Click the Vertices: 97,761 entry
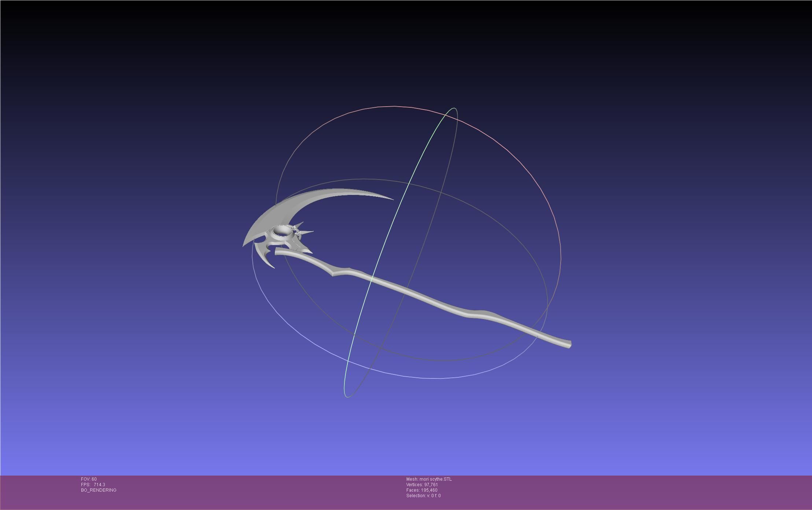 (x=422, y=485)
